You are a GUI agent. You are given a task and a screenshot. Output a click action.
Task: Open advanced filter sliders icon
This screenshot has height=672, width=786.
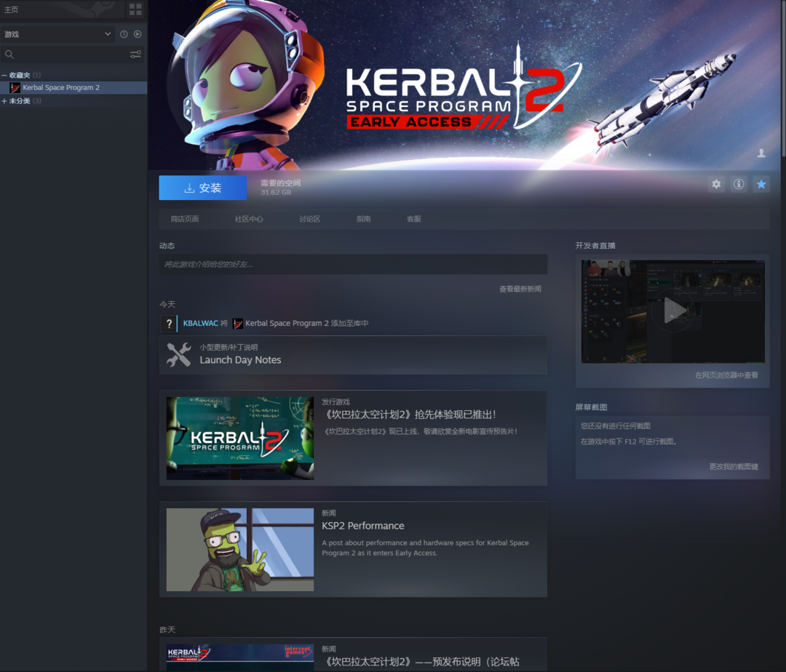click(135, 54)
